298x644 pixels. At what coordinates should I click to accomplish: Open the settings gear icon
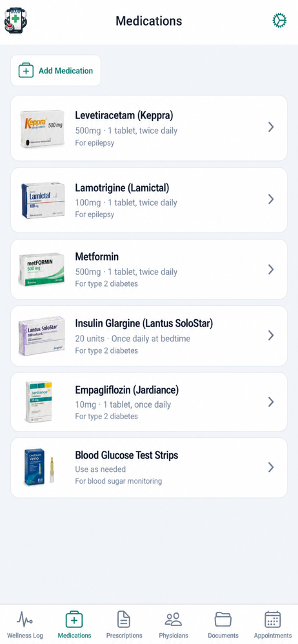pos(279,20)
